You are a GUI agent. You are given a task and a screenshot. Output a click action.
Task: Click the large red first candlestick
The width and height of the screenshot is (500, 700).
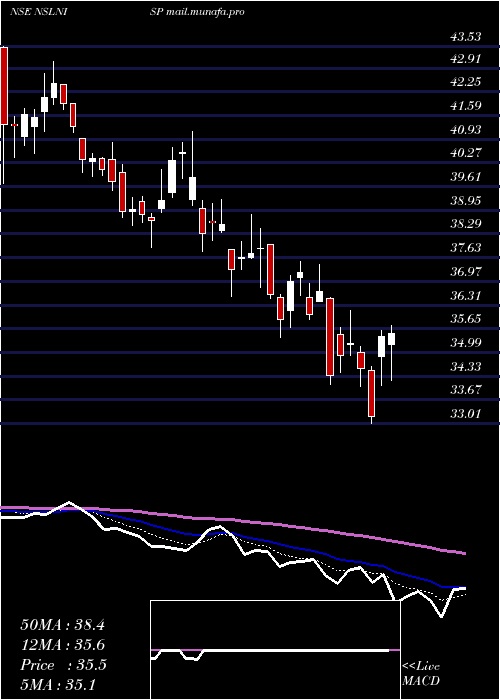[x=4, y=86]
